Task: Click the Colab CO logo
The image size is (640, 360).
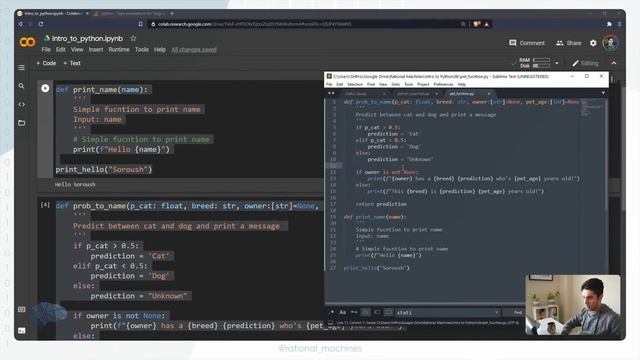Action: [x=27, y=42]
